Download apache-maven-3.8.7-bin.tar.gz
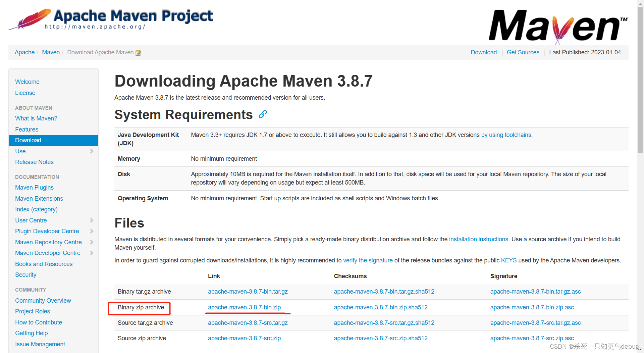Viewport: 644px width, 353px height. 248,292
